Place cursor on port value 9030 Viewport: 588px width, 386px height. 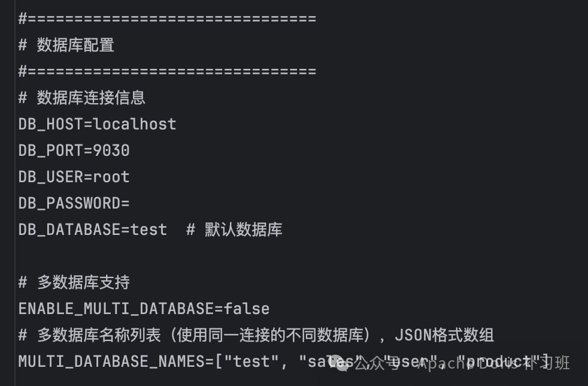pos(111,150)
